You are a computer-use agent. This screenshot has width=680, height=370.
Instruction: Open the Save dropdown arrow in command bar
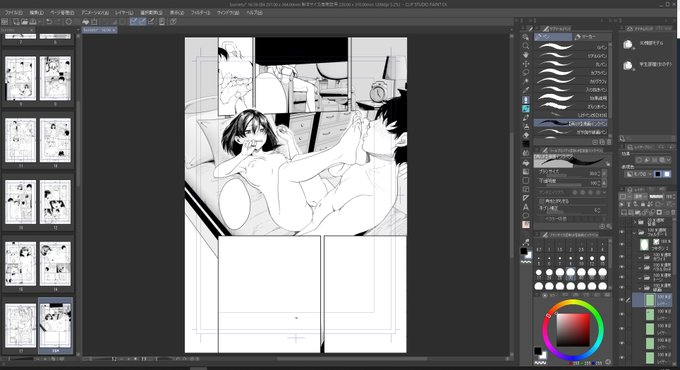pyautogui.click(x=39, y=21)
